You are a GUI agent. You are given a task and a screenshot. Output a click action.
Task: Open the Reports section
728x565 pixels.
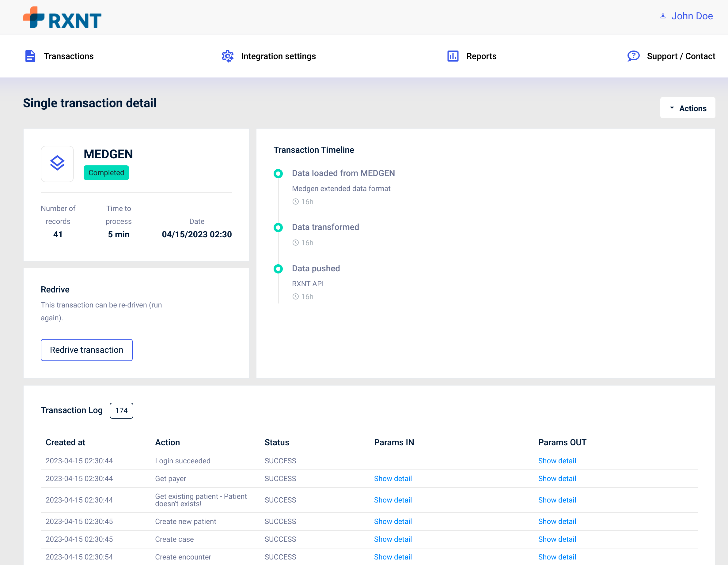point(481,56)
